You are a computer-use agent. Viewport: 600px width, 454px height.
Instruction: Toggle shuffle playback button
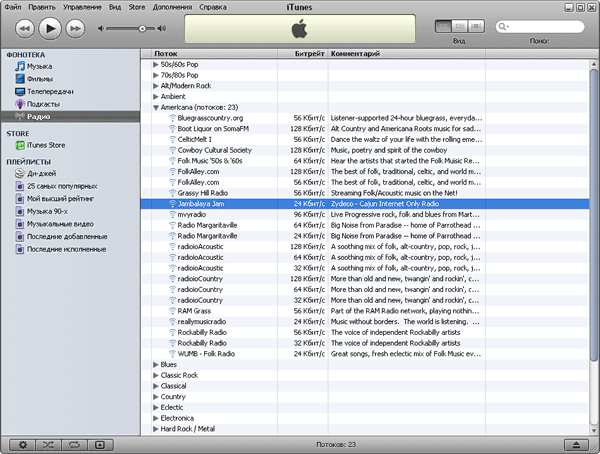[x=49, y=445]
